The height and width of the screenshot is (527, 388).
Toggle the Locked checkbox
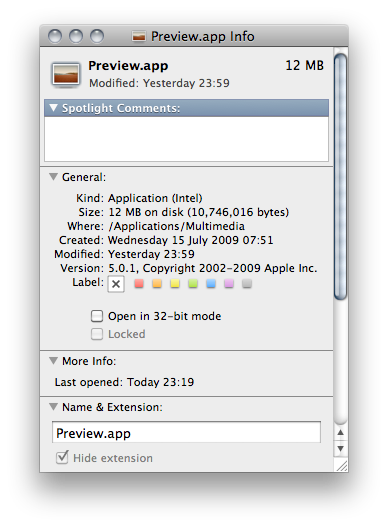(97, 334)
